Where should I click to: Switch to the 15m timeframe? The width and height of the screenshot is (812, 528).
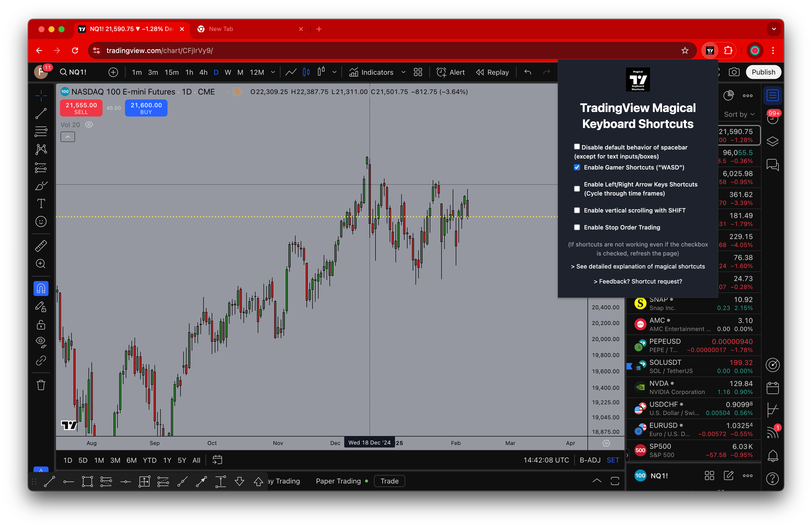(x=171, y=72)
